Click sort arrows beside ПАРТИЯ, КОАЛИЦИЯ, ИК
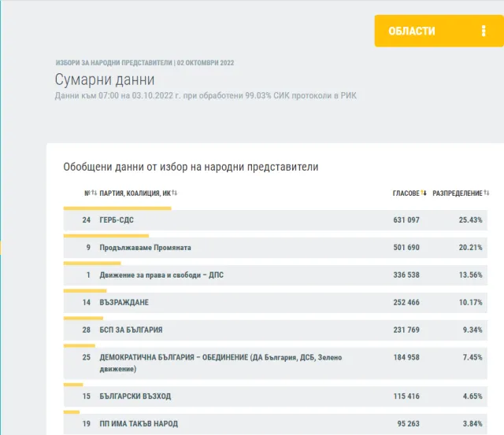The height and width of the screenshot is (435, 504). [175, 193]
